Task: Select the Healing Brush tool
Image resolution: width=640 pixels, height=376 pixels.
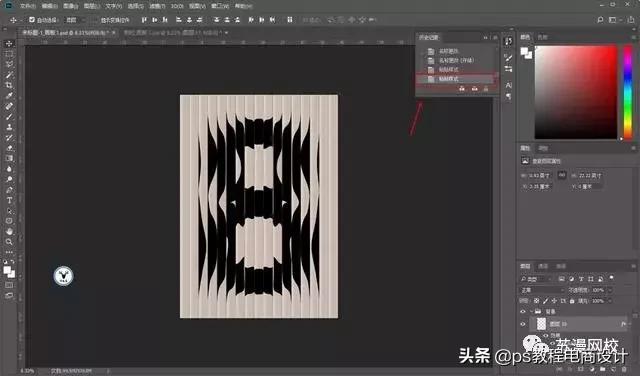Action: (9, 106)
